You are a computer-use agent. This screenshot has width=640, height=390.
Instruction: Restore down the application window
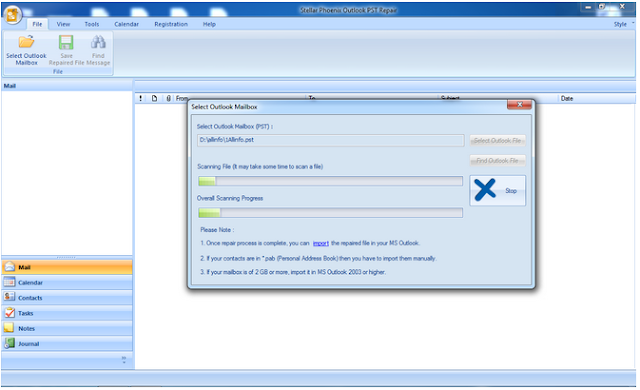(602, 7)
